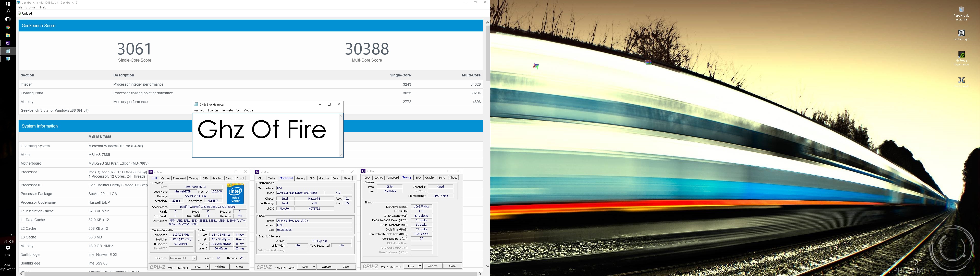Expand Tools dropdown arrow in left CPU-Z window

(207, 267)
